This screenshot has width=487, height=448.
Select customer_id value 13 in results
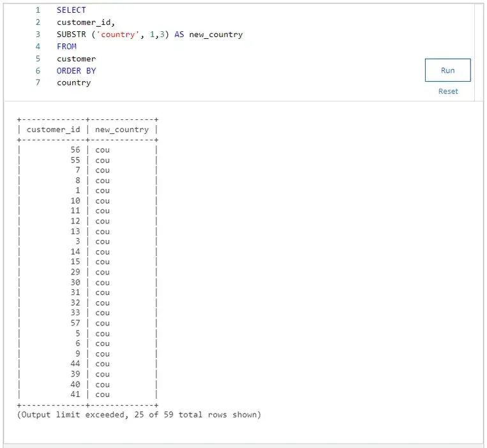click(x=75, y=231)
